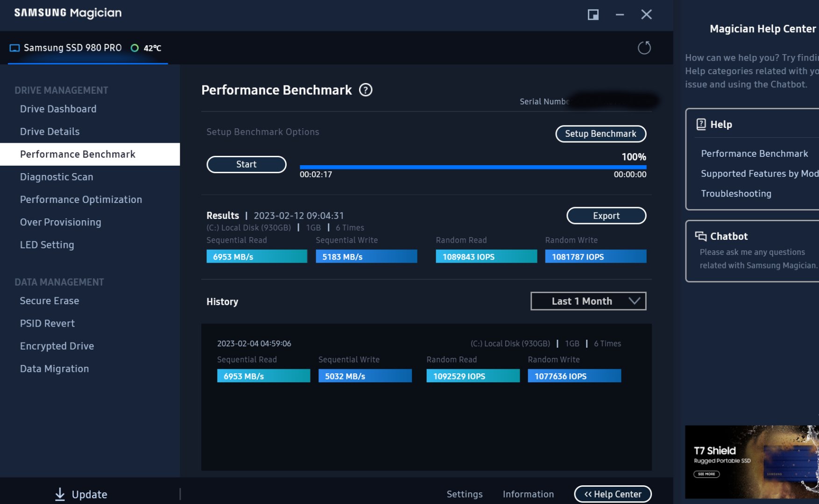819x504 pixels.
Task: Open Drive Dashboard
Action: click(58, 109)
